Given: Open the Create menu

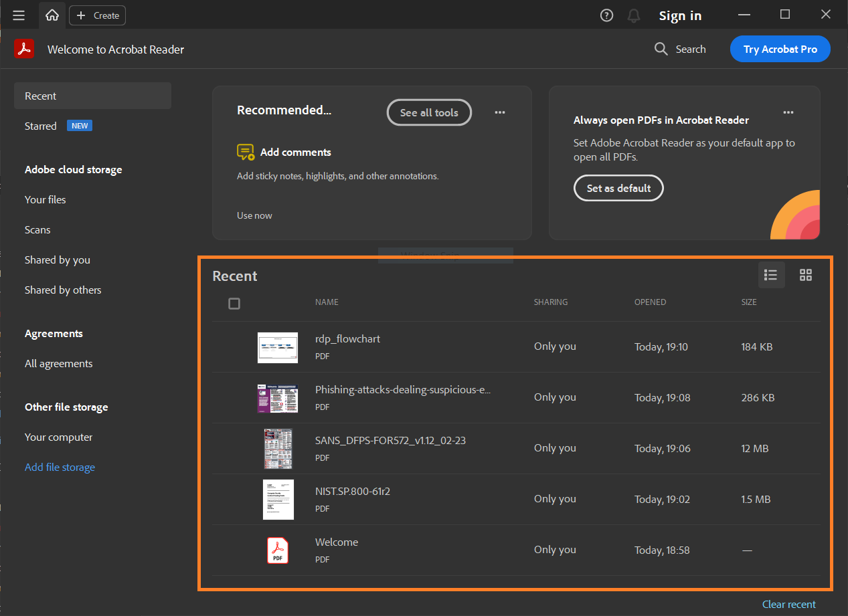Looking at the screenshot, I should (x=97, y=15).
